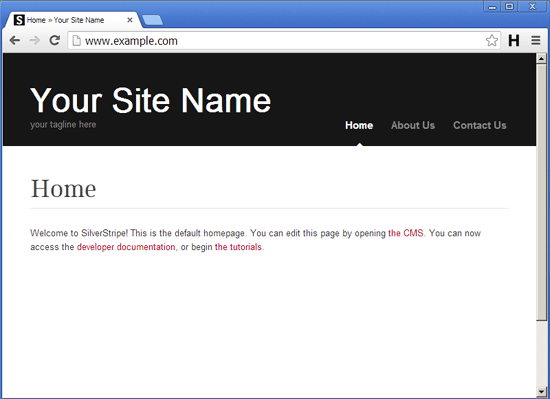Bookmark the page with the star icon
Viewport: 550px width, 399px height.
[492, 41]
